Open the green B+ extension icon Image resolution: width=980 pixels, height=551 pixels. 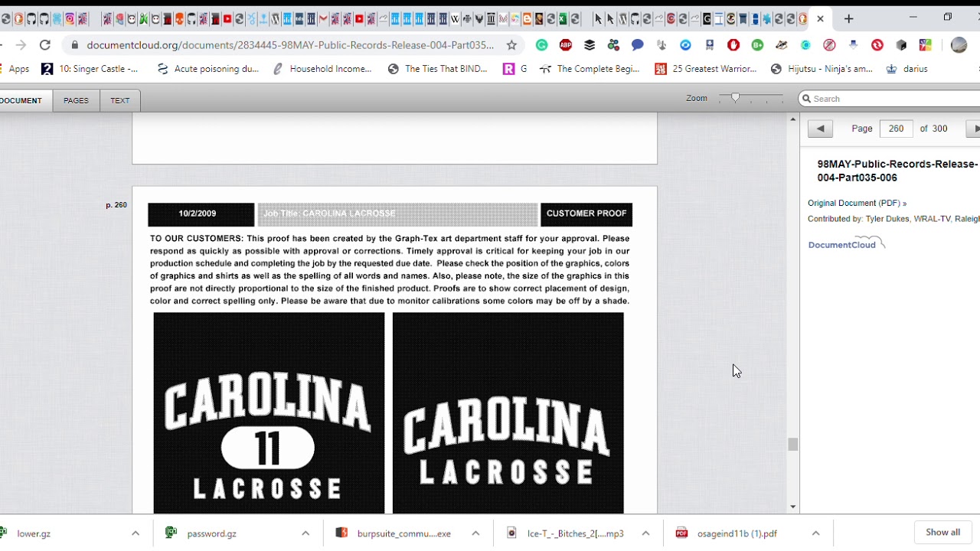pos(757,45)
